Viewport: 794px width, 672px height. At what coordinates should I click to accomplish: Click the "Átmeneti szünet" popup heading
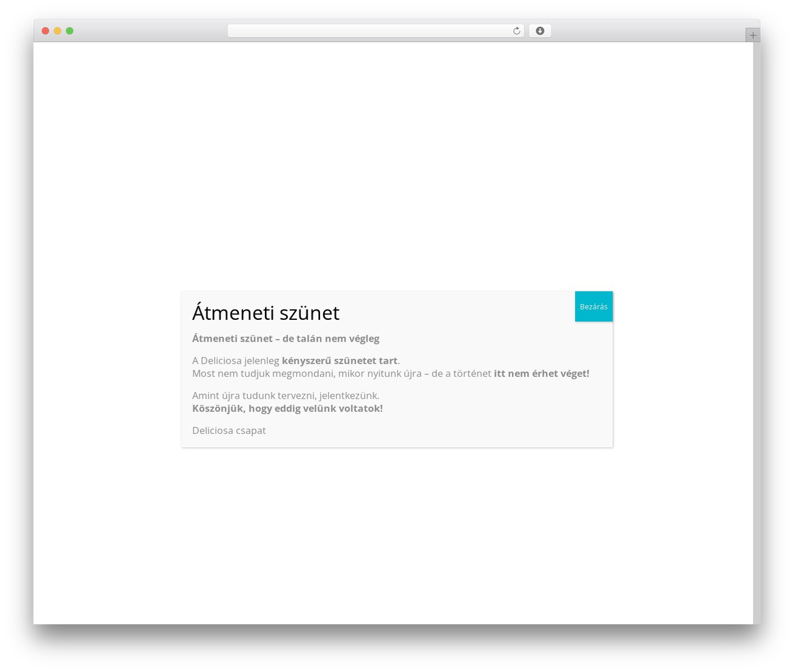tap(265, 312)
